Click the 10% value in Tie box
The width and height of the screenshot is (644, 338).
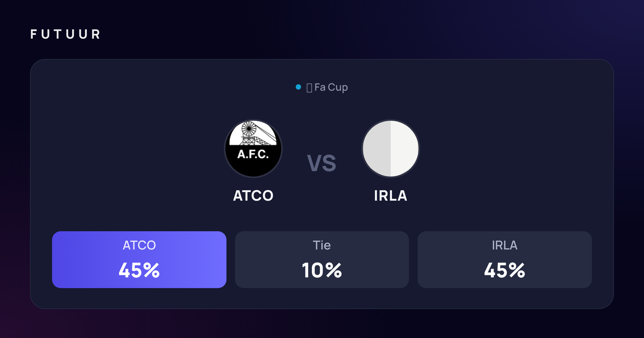click(322, 270)
